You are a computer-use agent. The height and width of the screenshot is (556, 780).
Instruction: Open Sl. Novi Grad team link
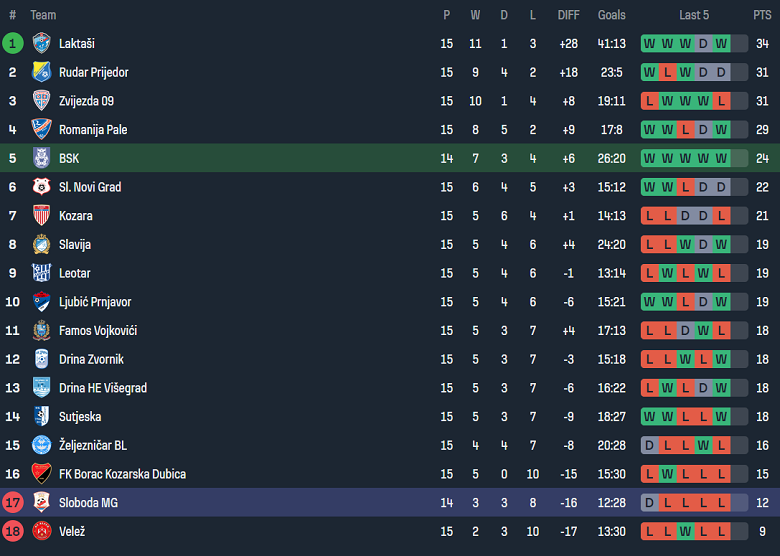tap(91, 187)
